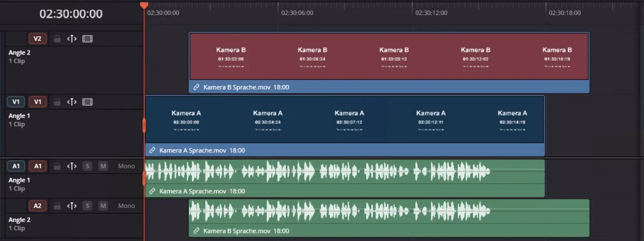Click link icon of Kamera A video clip

coord(152,151)
